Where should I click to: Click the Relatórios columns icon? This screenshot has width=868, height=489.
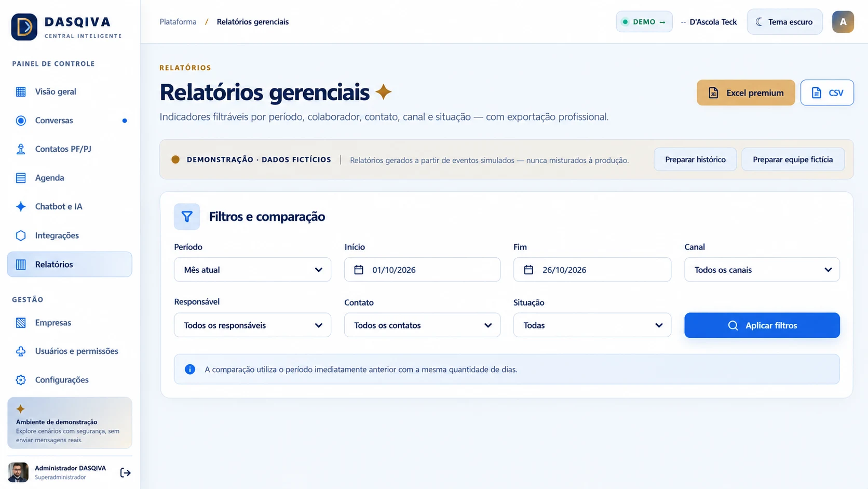[21, 265]
